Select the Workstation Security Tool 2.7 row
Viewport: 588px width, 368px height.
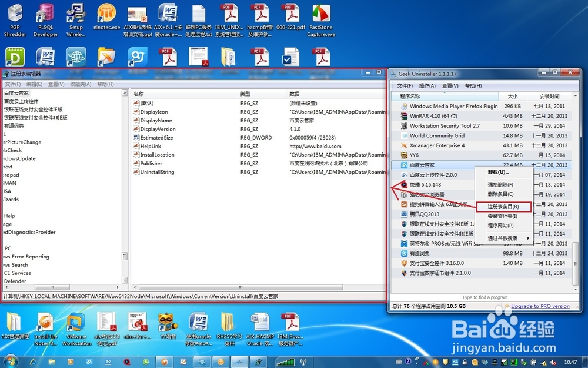tap(482, 126)
